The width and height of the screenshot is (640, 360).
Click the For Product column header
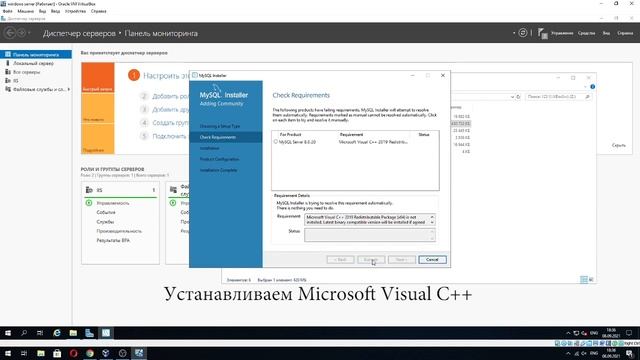290,134
